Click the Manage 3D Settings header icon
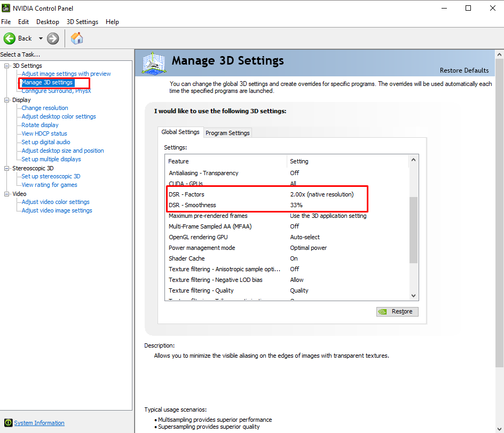 click(154, 64)
